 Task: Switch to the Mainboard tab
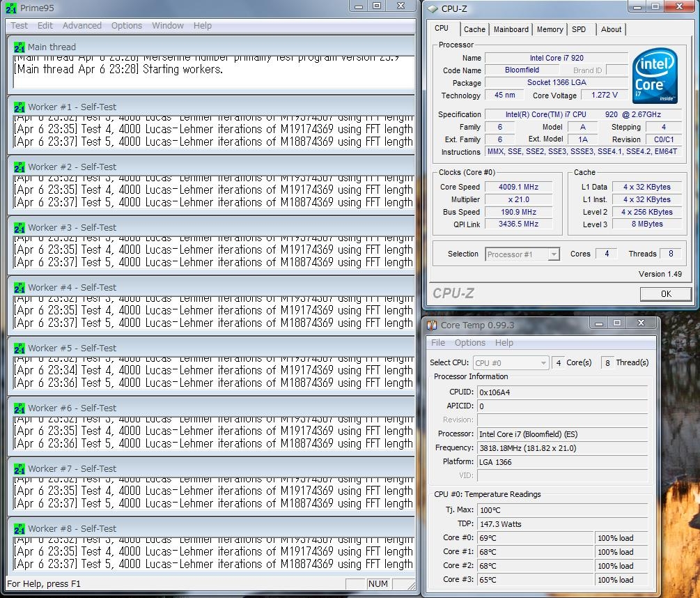[x=511, y=29]
